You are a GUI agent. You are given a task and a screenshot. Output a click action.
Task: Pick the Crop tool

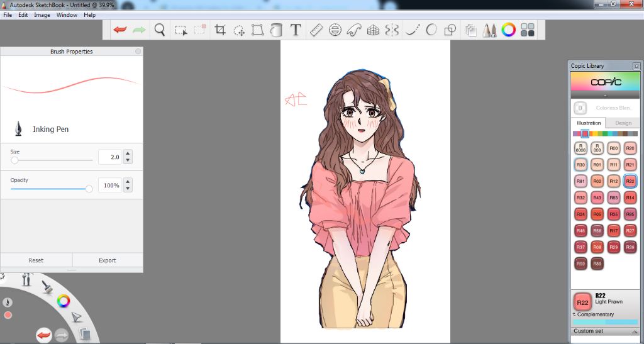click(x=220, y=30)
